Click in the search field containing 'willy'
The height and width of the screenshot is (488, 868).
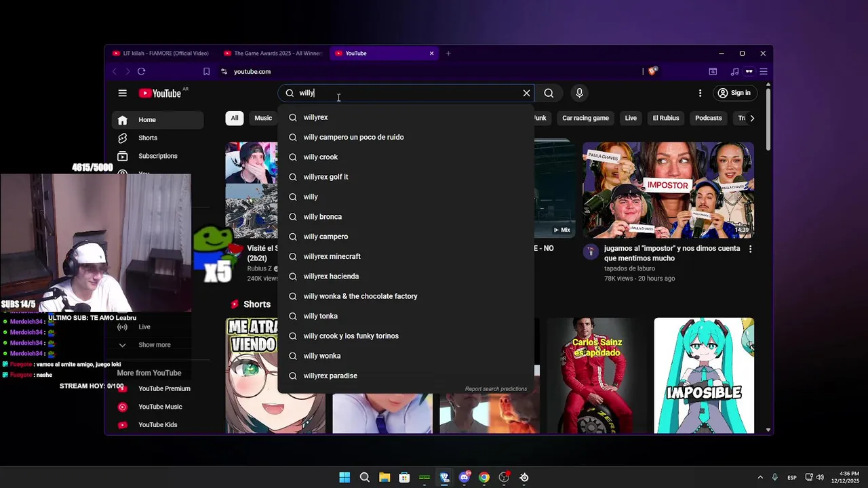coord(407,93)
